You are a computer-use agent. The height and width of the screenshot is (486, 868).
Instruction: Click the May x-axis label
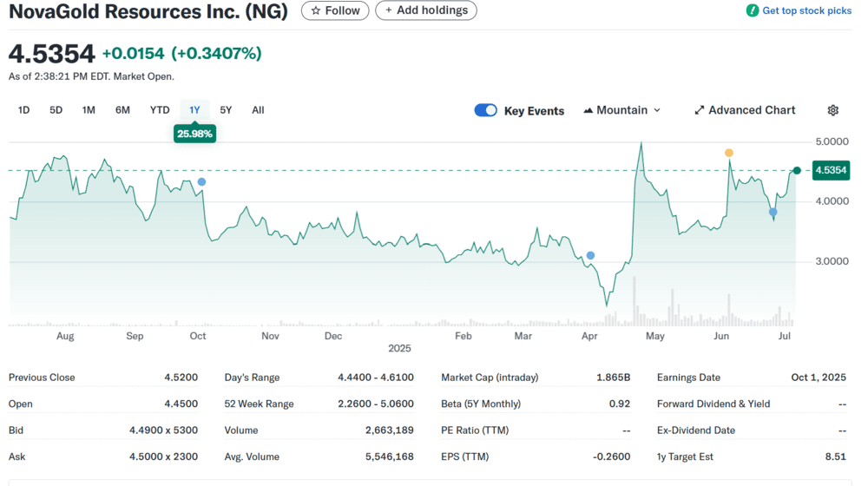pos(654,336)
